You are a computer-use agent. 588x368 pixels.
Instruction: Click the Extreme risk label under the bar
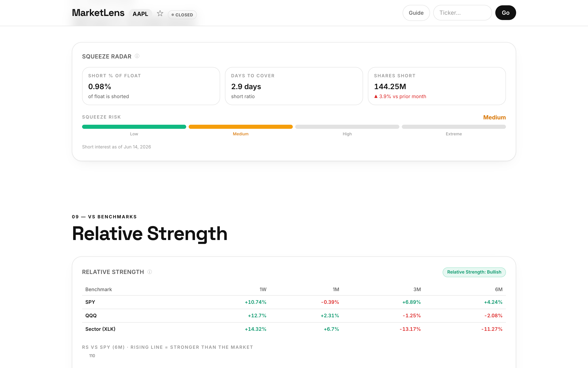pyautogui.click(x=454, y=134)
